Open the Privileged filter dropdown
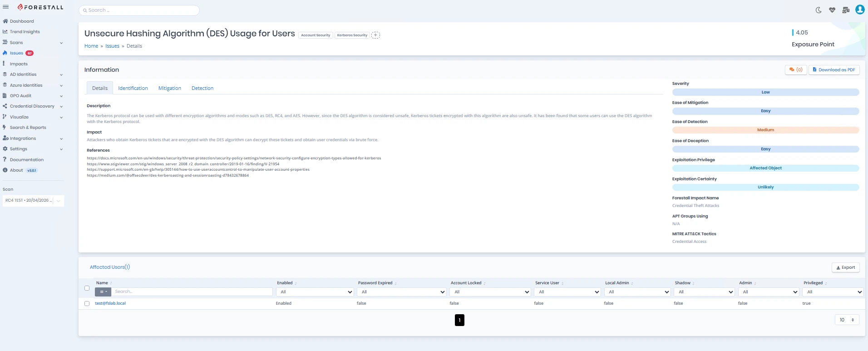The width and height of the screenshot is (868, 351). pos(833,292)
